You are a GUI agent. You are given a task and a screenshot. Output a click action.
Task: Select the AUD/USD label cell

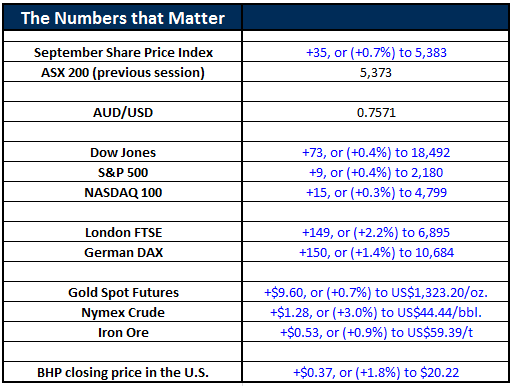pos(123,112)
